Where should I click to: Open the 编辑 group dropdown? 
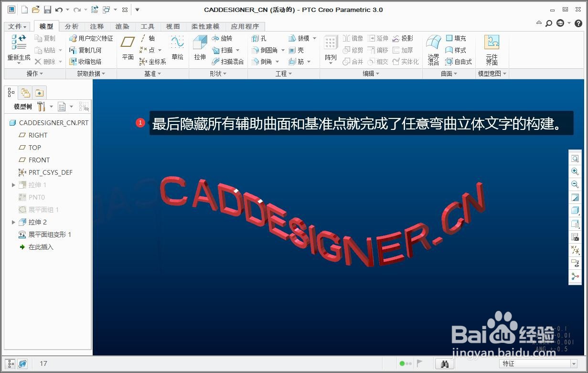point(371,74)
